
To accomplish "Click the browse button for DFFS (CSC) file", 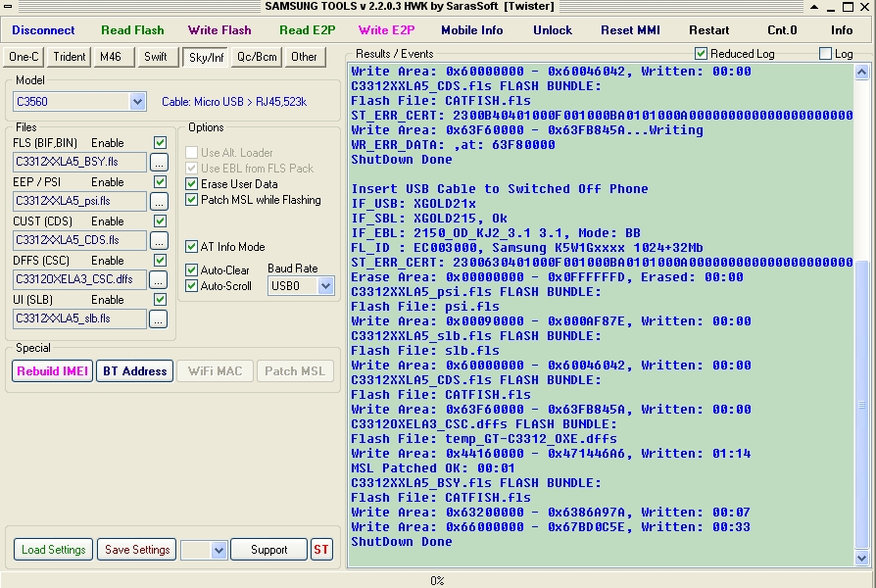I will click(x=159, y=279).
